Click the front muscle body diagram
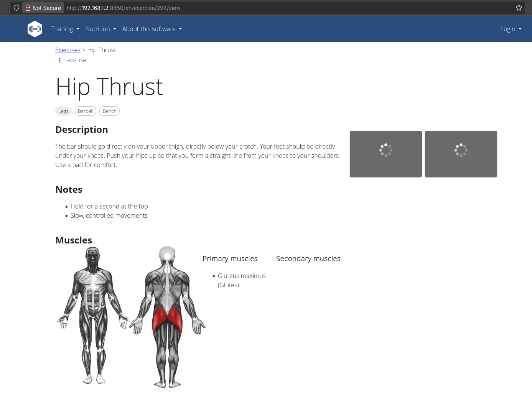532x394 pixels. (93, 316)
